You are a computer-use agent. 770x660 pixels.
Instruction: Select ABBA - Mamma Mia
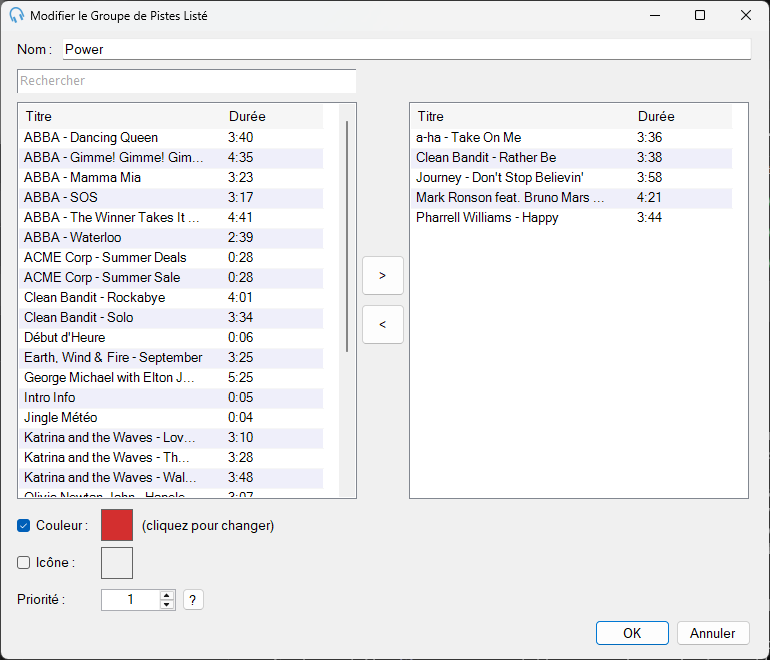point(171,178)
